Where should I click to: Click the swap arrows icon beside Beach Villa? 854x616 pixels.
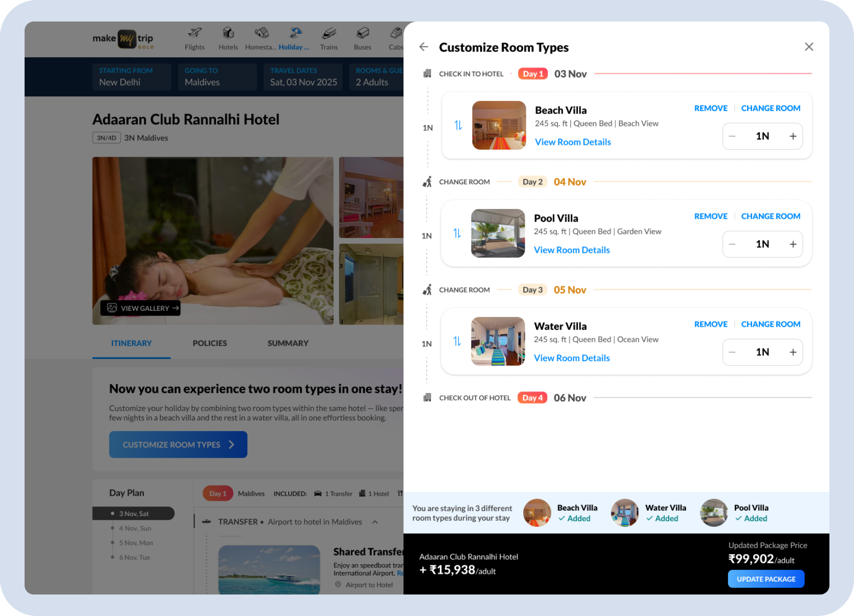click(x=458, y=125)
